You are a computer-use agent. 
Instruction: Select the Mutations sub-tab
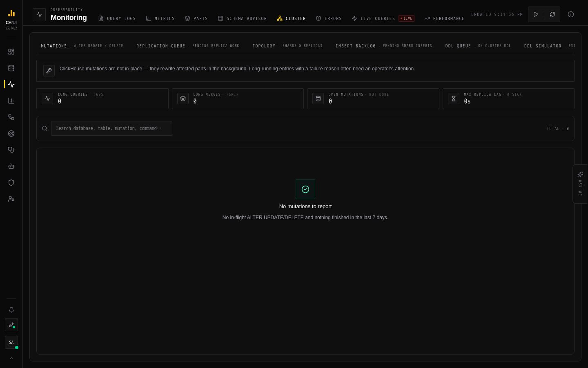coord(82,46)
